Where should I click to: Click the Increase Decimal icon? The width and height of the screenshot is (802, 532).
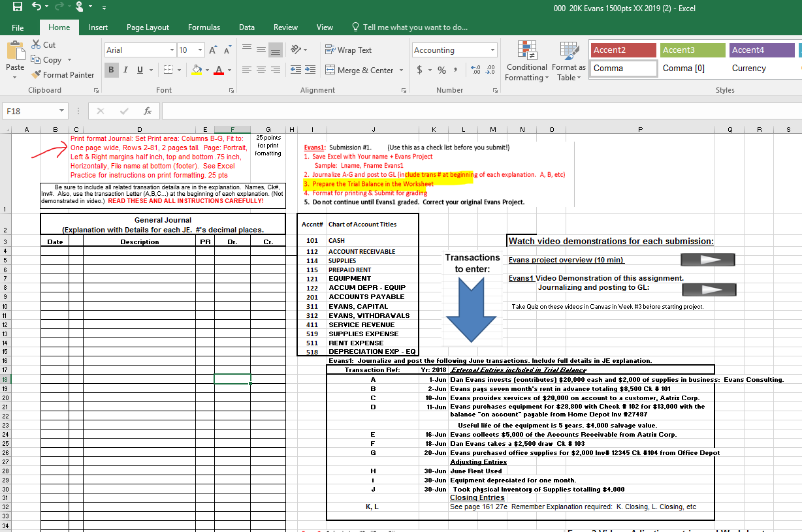474,70
